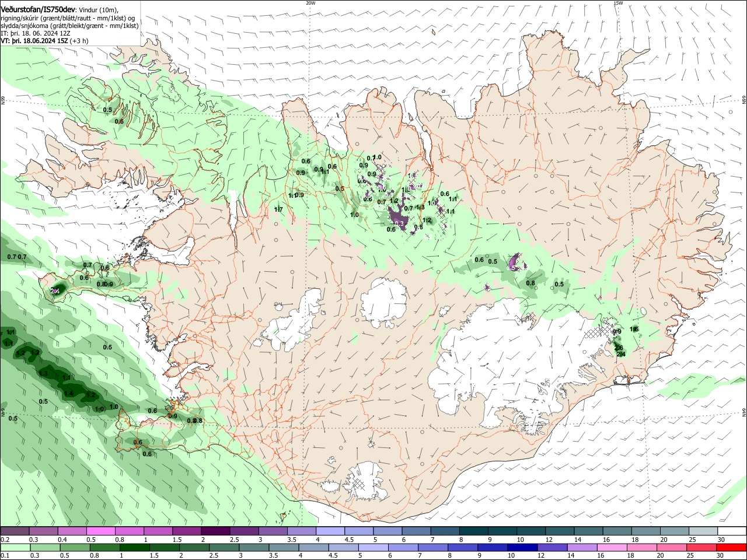Click the 'Vindur (10m)' header label
Image resolution: width=747 pixels, height=560 pixels.
click(99, 10)
